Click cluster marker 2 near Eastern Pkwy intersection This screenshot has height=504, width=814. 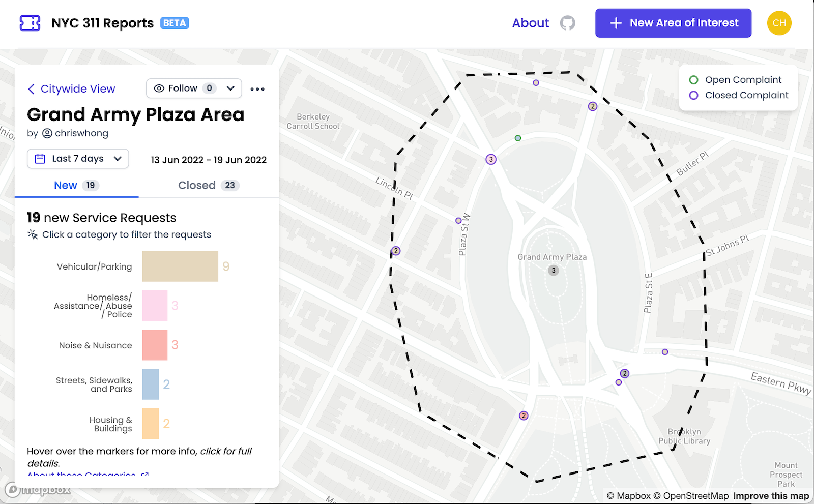(x=625, y=373)
